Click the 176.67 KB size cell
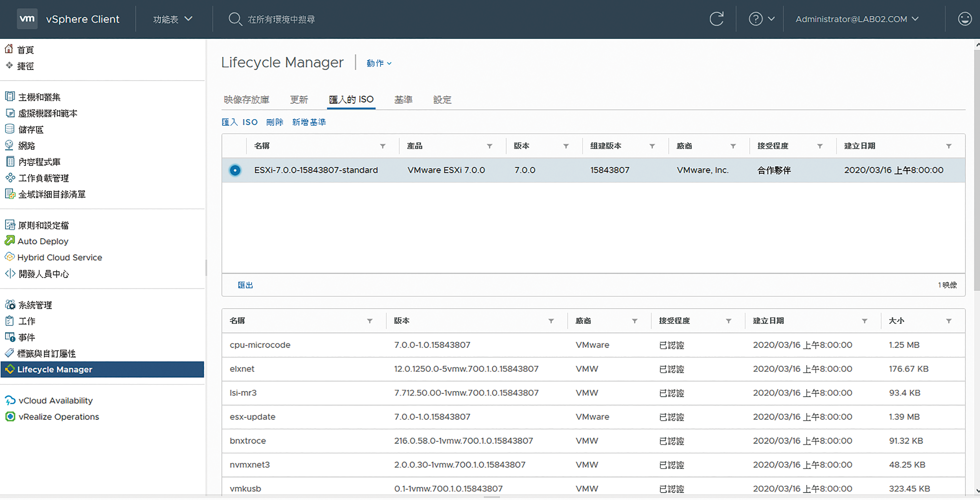This screenshot has height=500, width=980. pyautogui.click(x=908, y=369)
